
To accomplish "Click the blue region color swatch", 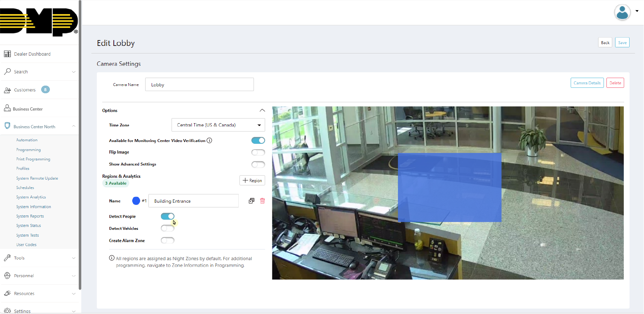I will pos(136,201).
